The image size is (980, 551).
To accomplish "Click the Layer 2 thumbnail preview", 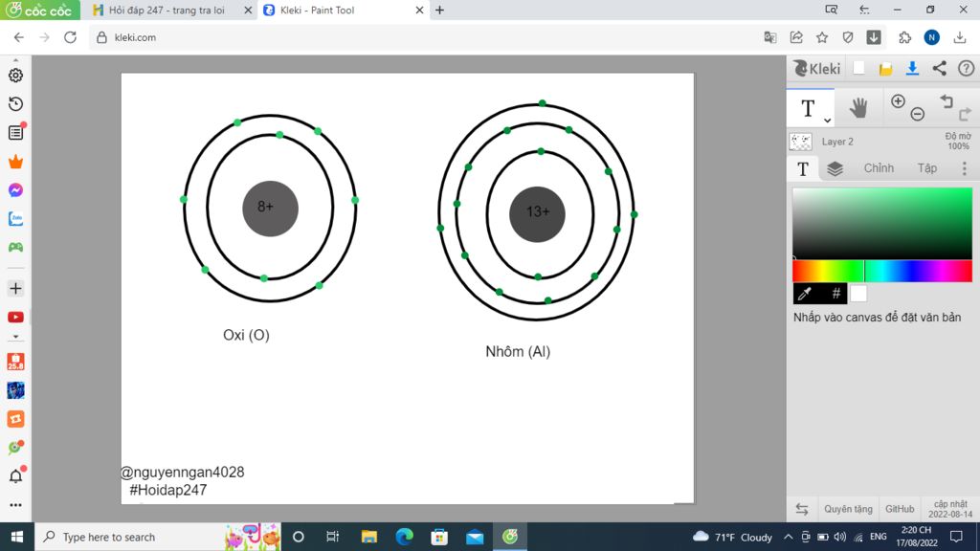I will tap(801, 142).
